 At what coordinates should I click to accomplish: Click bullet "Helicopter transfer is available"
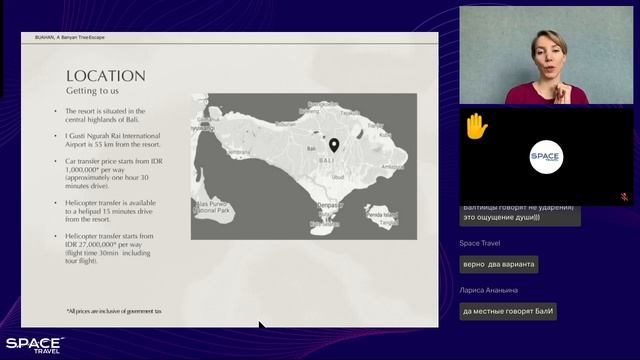pyautogui.click(x=110, y=211)
